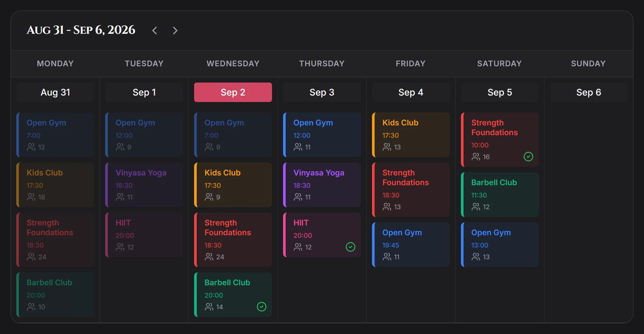This screenshot has height=334, width=644.
Task: Click the booked checkmark on Thursday HIIT
Action: [351, 247]
